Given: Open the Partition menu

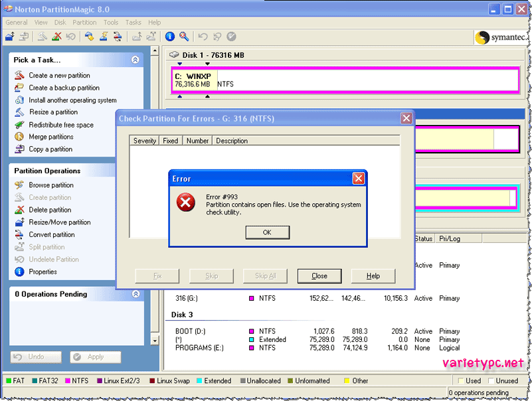Looking at the screenshot, I should point(84,23).
